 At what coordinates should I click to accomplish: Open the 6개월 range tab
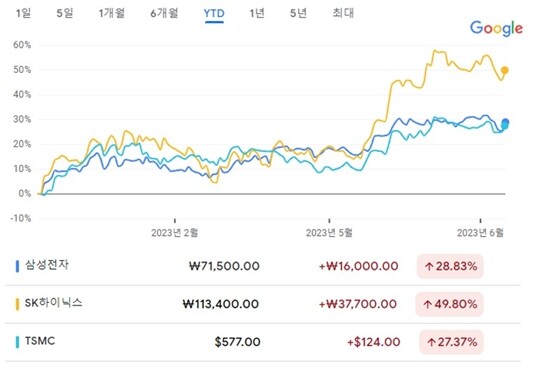point(164,13)
